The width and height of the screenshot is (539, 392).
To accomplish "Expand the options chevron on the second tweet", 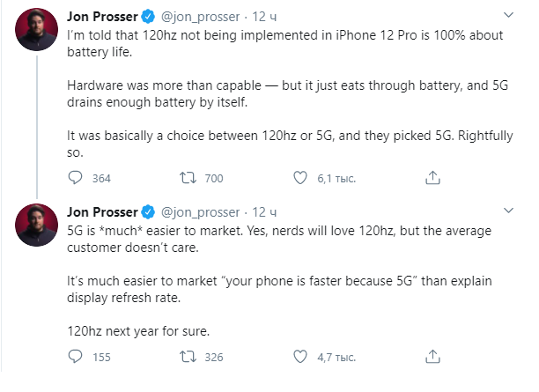I will (x=508, y=212).
